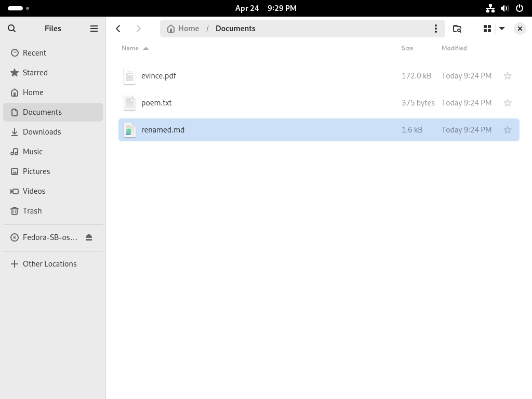532x399 pixels.
Task: Open the search files magnifier icon
Action: click(x=11, y=29)
